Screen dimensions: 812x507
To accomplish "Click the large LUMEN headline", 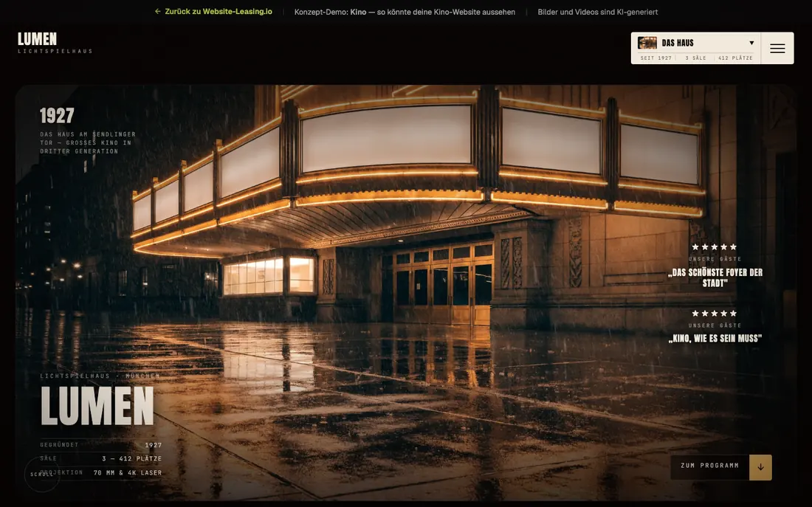I will click(x=97, y=407).
